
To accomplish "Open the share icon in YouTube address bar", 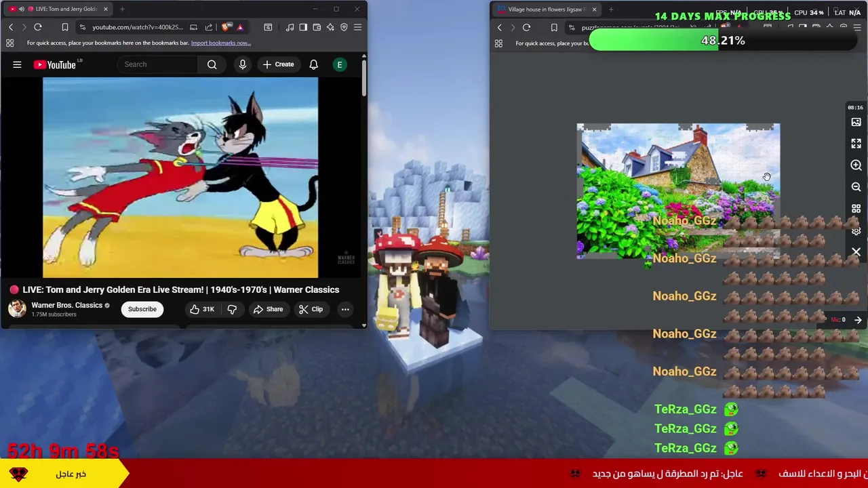I will click(x=209, y=27).
